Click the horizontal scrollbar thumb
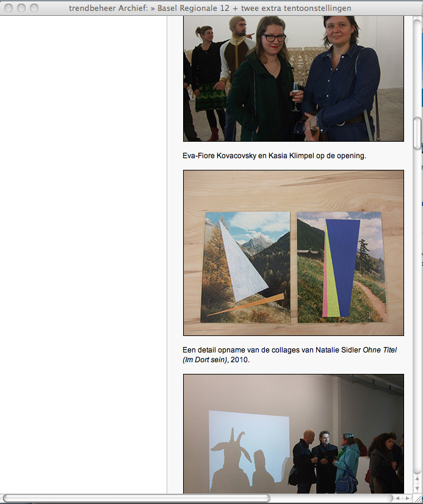Viewport: 423px width, 504px height. point(137,499)
